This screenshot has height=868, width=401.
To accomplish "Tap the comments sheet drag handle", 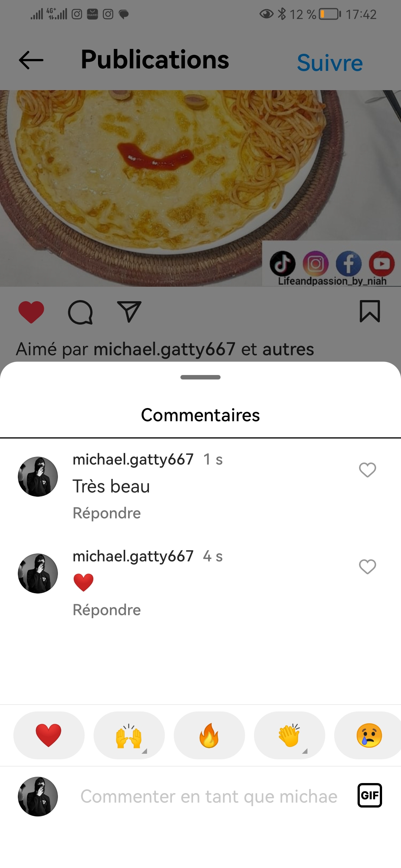I will click(200, 377).
